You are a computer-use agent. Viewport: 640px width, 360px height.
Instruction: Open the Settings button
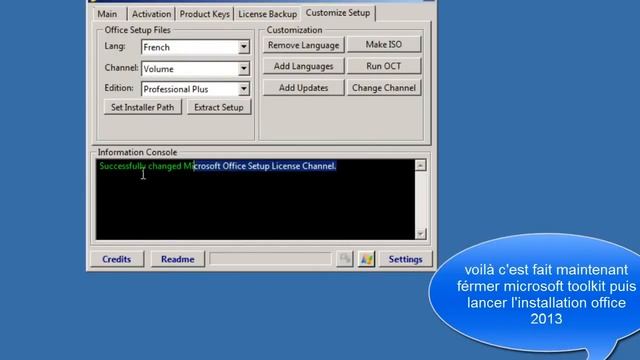[405, 259]
